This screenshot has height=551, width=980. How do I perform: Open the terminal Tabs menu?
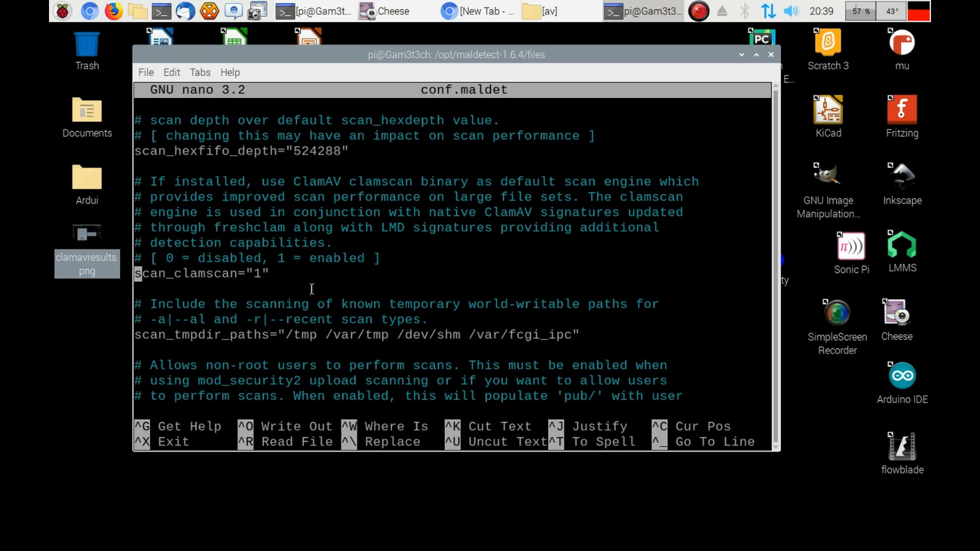tap(200, 72)
